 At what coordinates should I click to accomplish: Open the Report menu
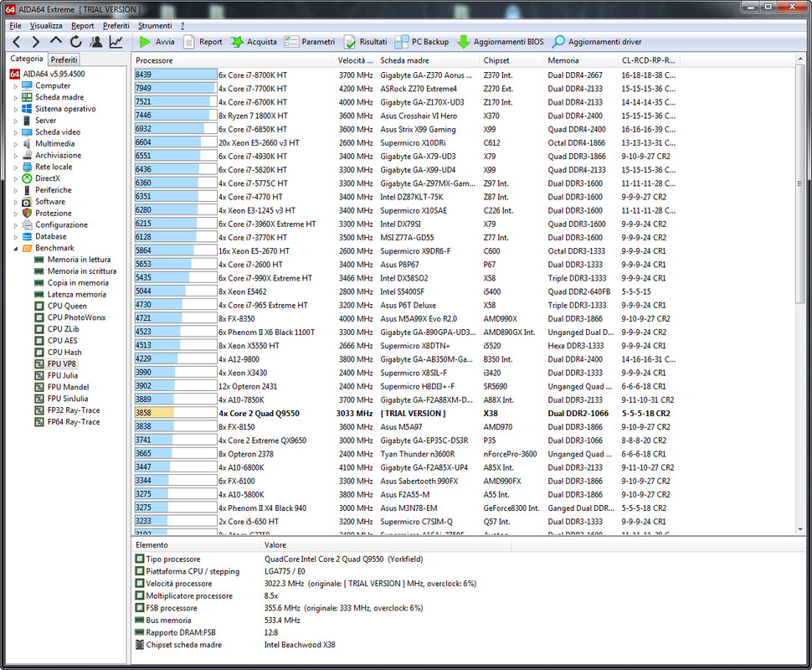coord(83,25)
